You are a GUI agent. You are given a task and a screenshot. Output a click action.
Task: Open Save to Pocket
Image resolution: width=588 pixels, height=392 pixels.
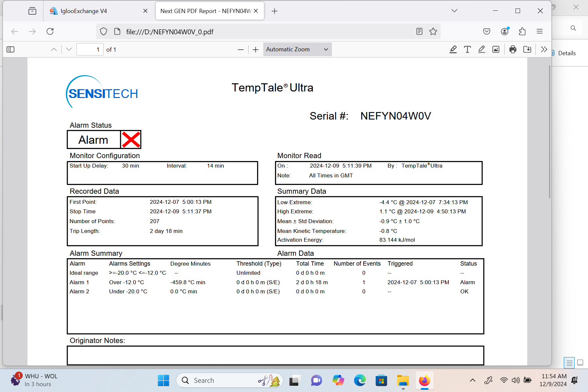click(487, 31)
